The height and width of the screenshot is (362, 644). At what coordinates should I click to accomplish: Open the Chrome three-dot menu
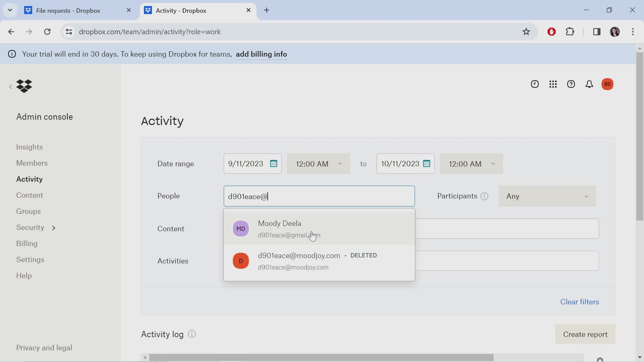tap(633, 32)
